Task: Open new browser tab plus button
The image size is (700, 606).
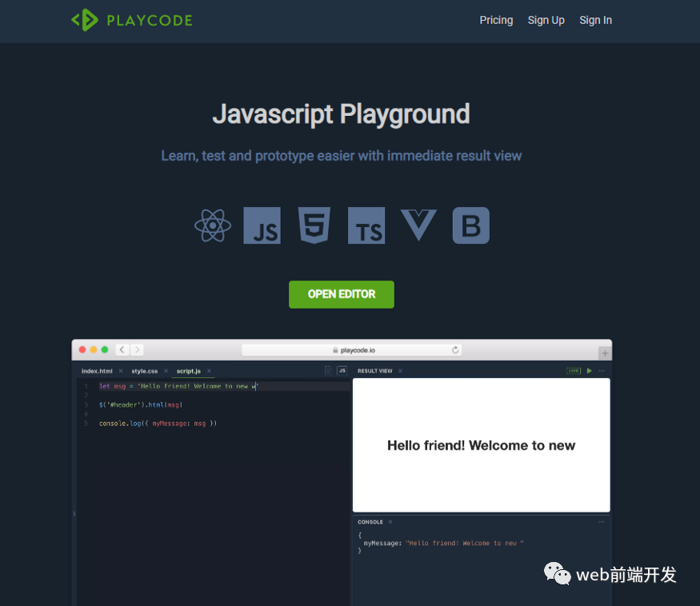Action: pyautogui.click(x=605, y=353)
